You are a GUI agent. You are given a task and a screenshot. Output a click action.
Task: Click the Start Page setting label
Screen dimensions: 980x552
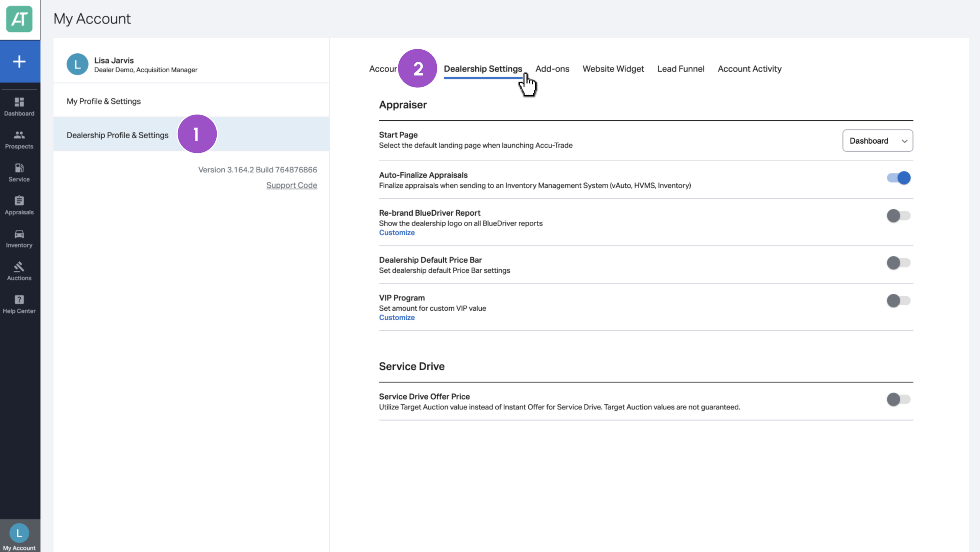[398, 135]
